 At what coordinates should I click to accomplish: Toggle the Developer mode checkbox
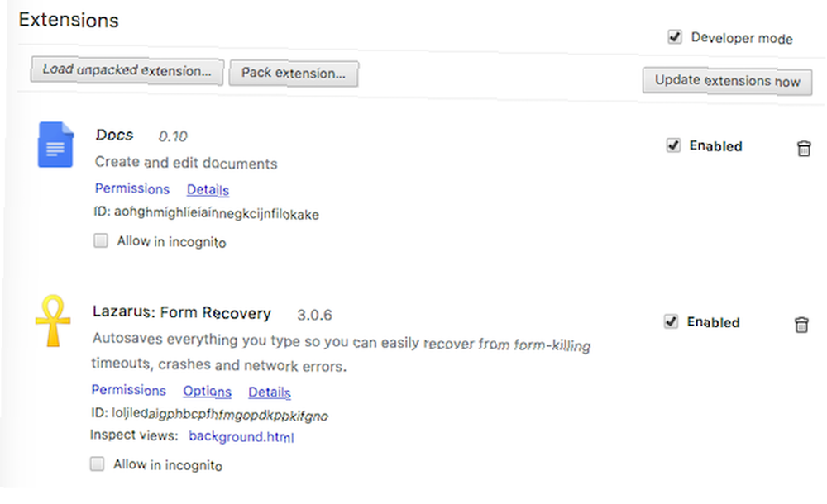point(675,37)
